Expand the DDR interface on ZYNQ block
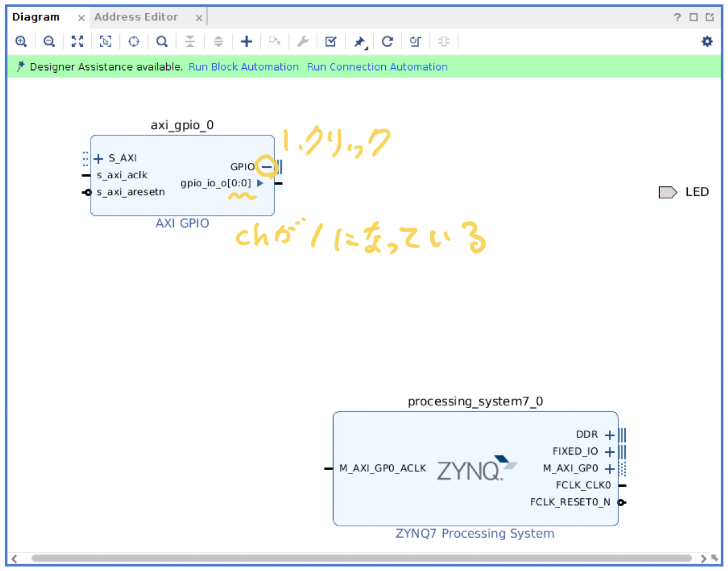The height and width of the screenshot is (571, 728). [610, 435]
